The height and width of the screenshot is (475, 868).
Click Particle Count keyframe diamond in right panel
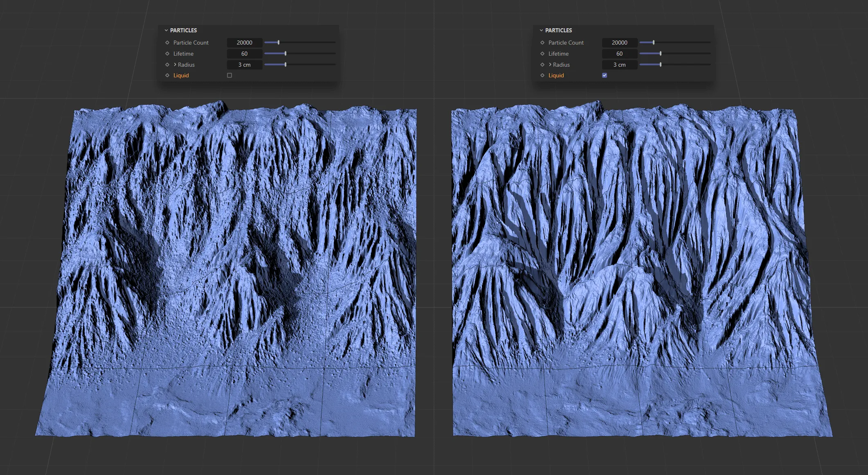point(542,43)
